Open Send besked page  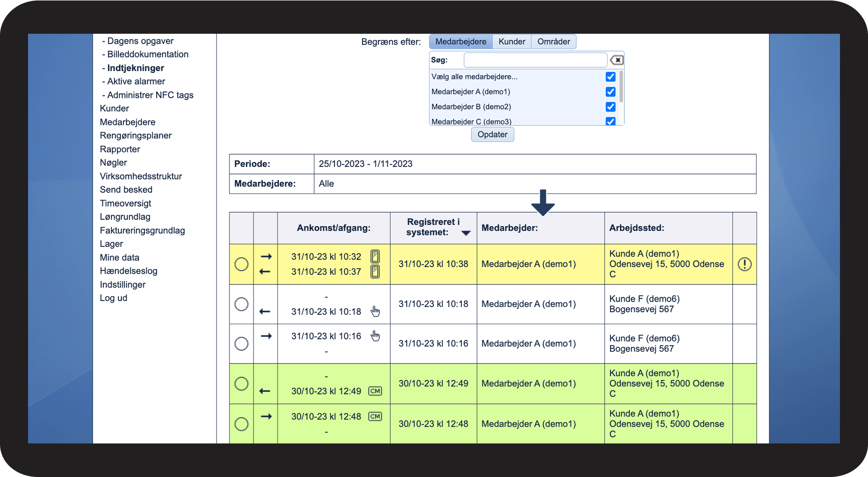[126, 189]
